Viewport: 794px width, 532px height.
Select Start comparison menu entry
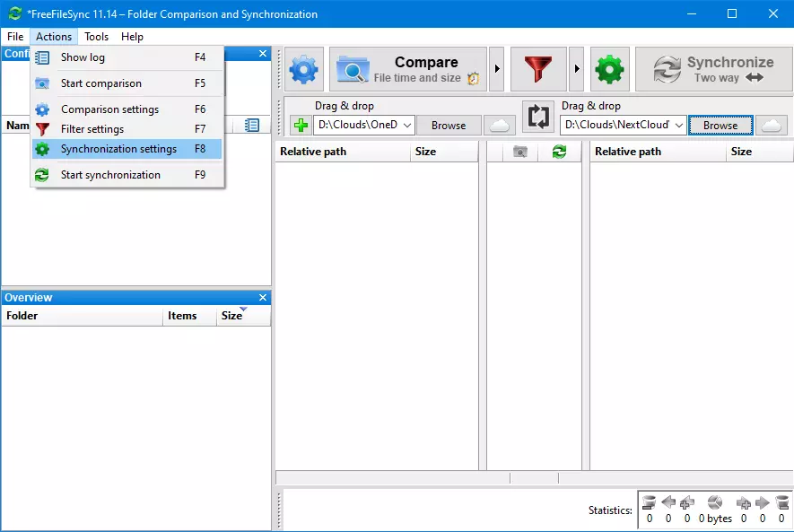tap(127, 83)
